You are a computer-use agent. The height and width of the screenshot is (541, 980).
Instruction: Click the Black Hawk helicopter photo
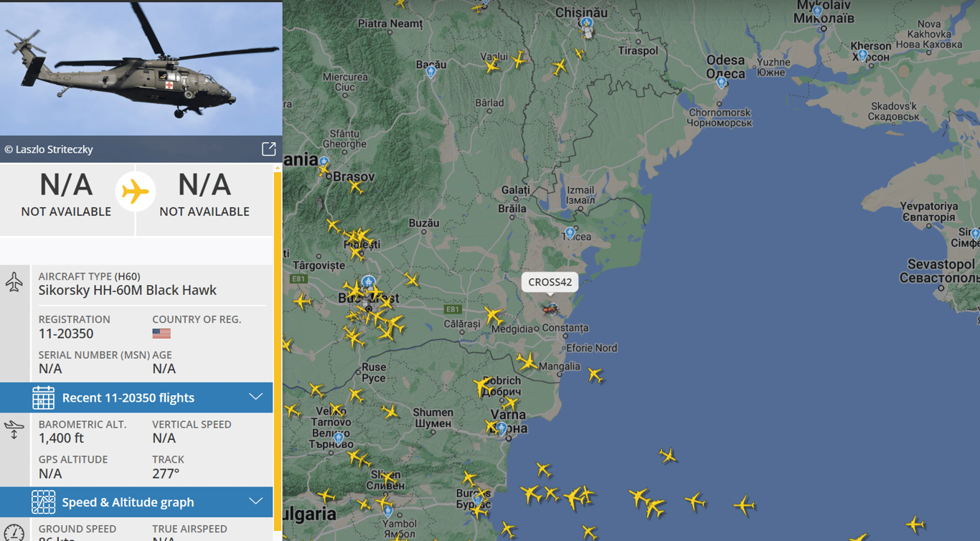pyautogui.click(x=141, y=68)
